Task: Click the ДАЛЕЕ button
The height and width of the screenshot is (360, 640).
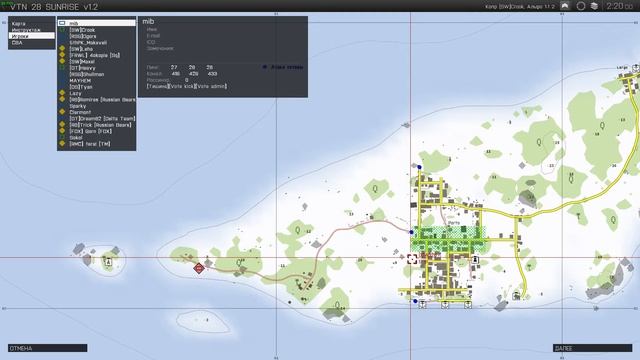Action: point(593,348)
